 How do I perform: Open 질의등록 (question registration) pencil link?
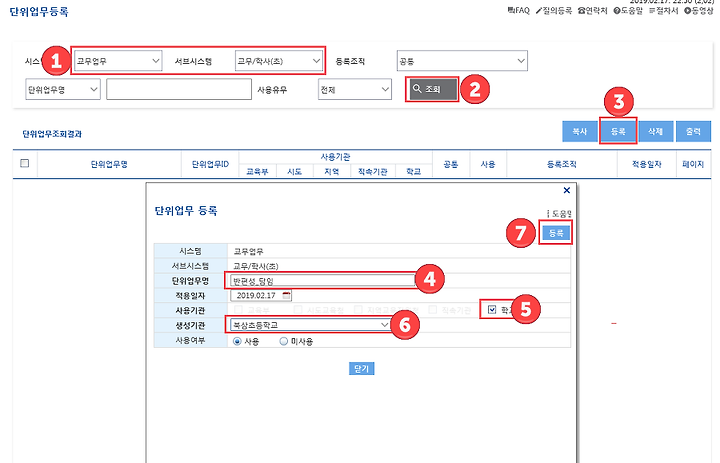click(x=554, y=10)
